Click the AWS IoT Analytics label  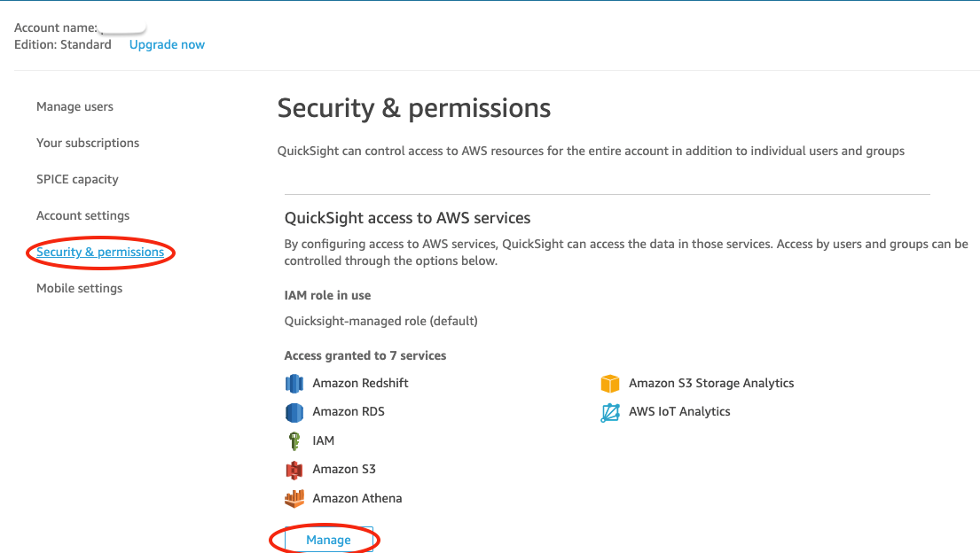coord(679,411)
